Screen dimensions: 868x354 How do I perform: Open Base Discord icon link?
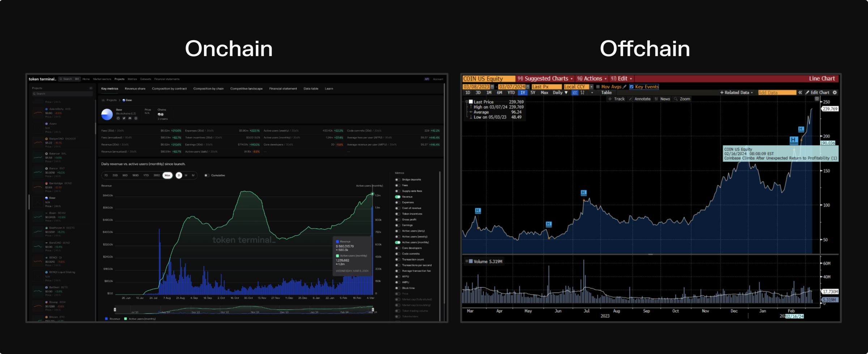click(130, 118)
